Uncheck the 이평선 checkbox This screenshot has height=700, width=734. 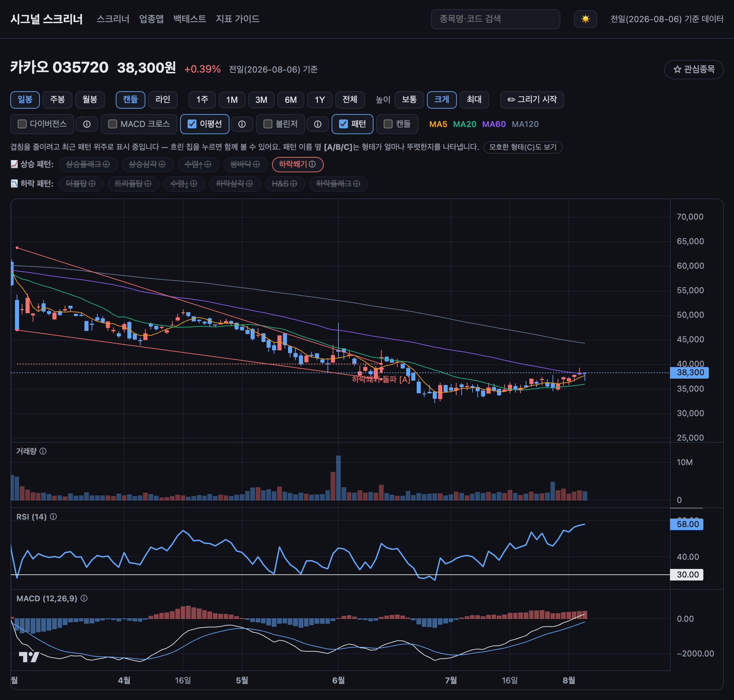click(x=192, y=124)
